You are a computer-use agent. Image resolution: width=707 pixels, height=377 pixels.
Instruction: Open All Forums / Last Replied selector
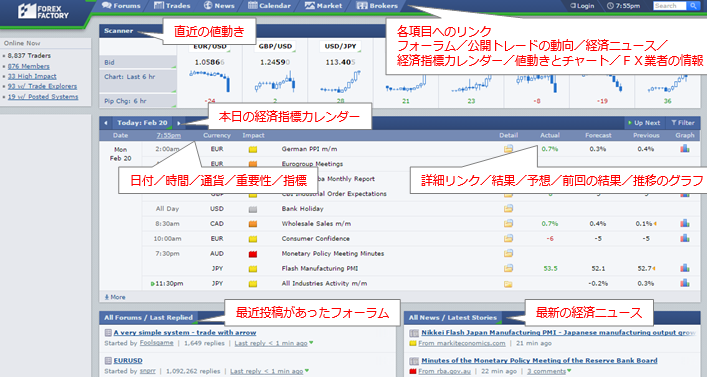coord(149,317)
